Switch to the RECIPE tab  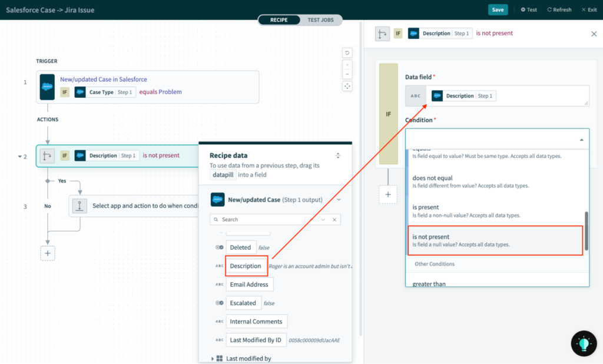(x=279, y=19)
